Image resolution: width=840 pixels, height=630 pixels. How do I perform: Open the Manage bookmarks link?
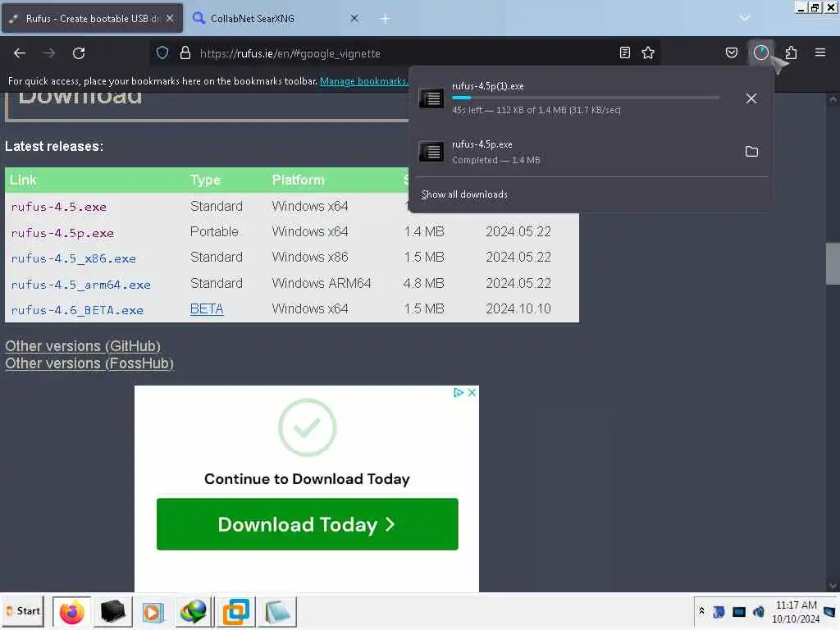pyautogui.click(x=363, y=81)
